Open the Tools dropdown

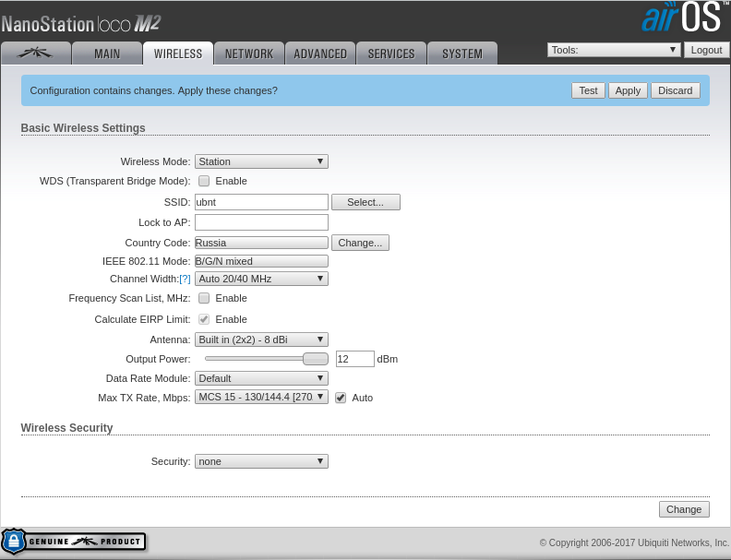[614, 50]
